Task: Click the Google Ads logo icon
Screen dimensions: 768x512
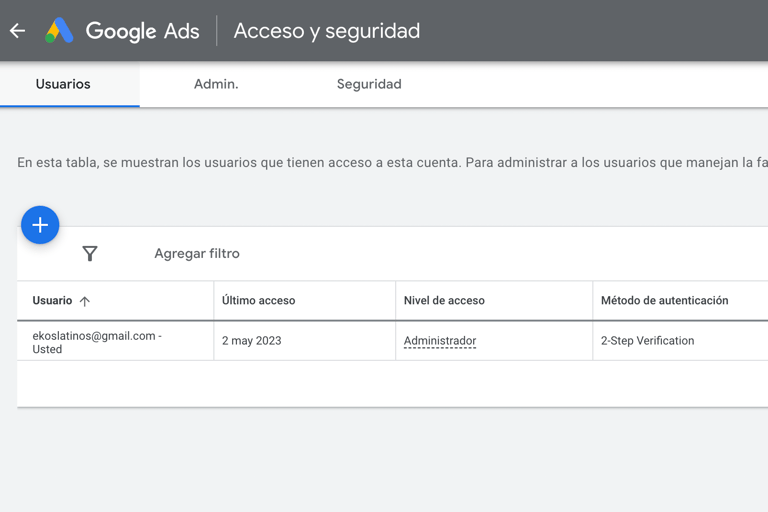Action: click(x=59, y=31)
